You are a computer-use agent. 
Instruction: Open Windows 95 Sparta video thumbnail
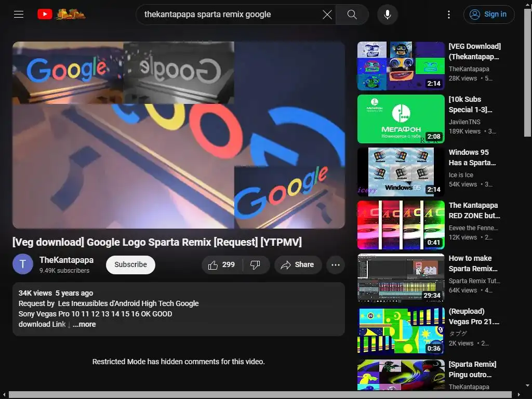[401, 171]
